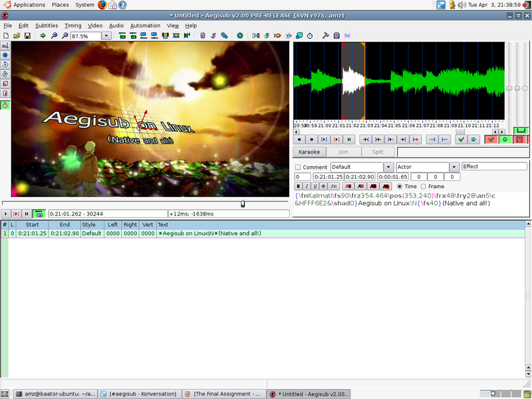Select subtitle row 1 in the grid
The height and width of the screenshot is (399, 532).
[263, 233]
